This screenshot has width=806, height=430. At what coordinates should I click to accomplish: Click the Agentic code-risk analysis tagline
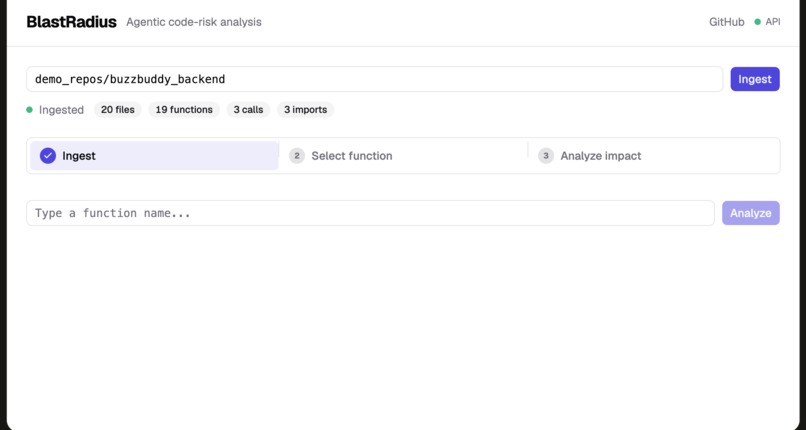(194, 22)
